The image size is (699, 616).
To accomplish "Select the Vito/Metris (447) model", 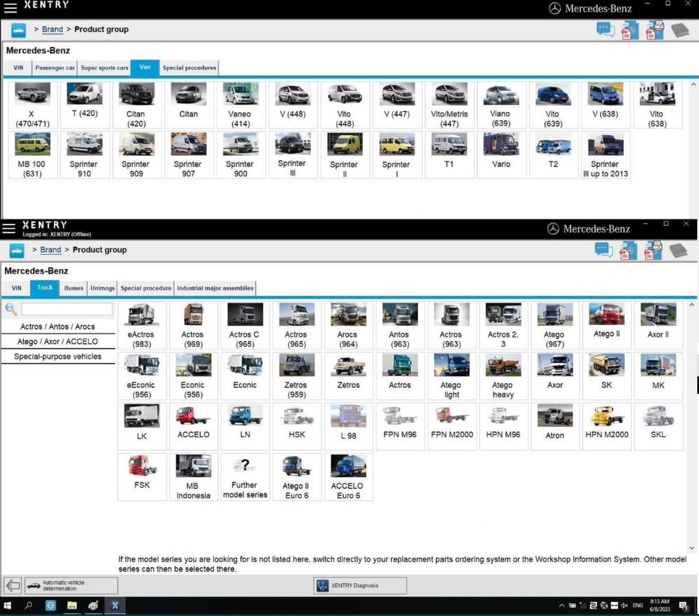I will (449, 106).
